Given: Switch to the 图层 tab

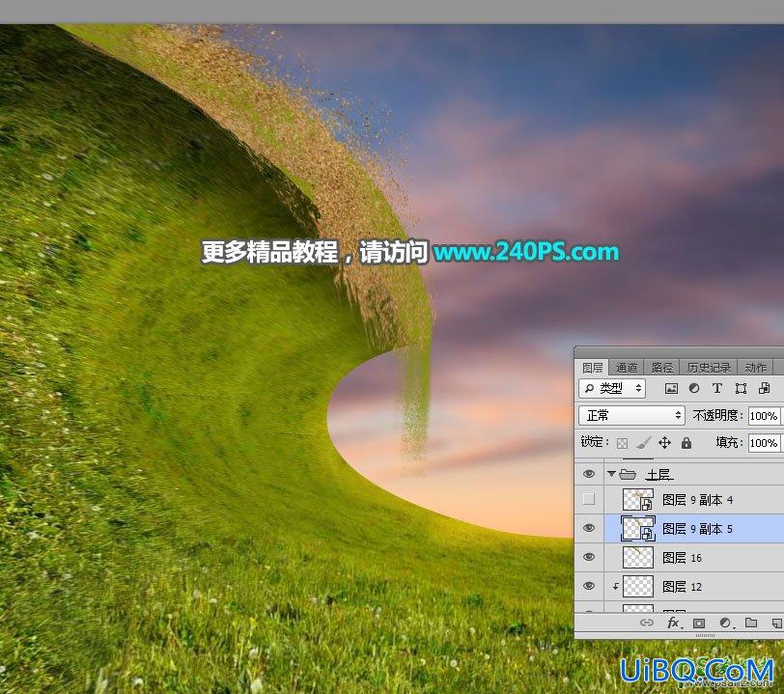Looking at the screenshot, I should tap(592, 368).
